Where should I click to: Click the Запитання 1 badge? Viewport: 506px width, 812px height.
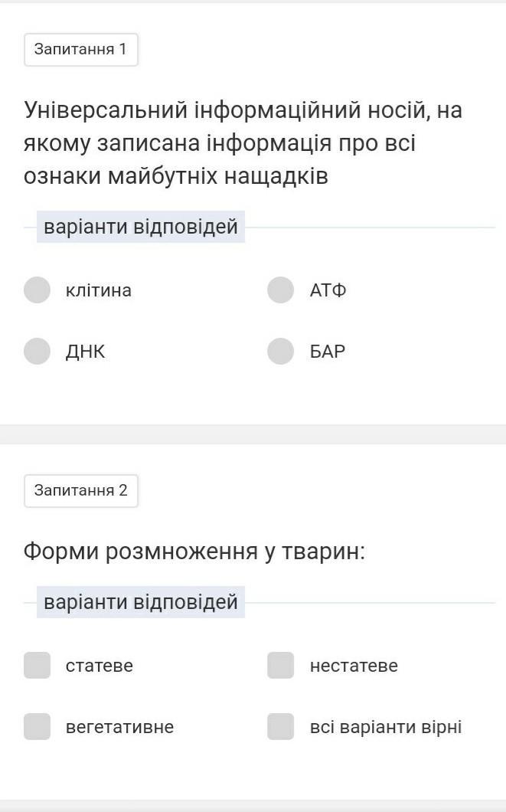(80, 50)
